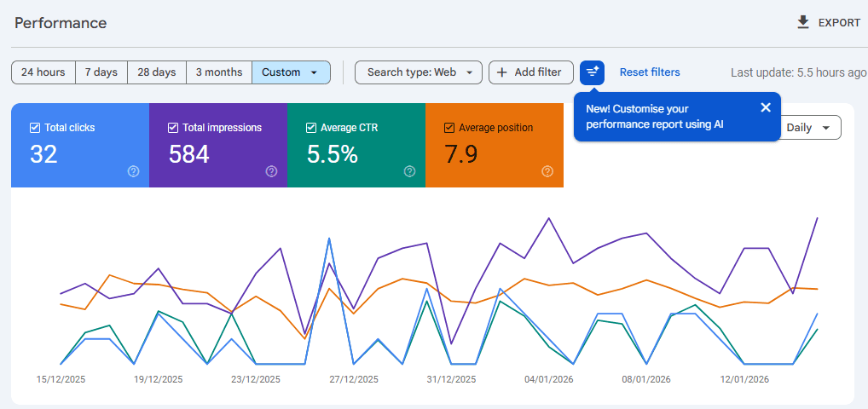
Task: Select the 24 hours range tab
Action: 43,72
